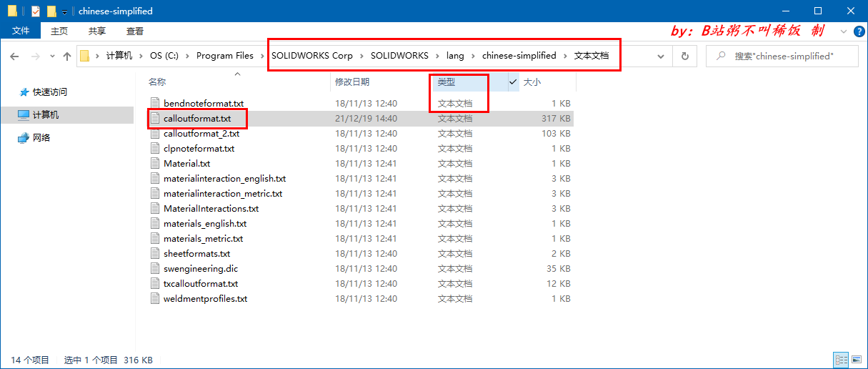Switch to the 主页 ribbon tab
868x369 pixels.
click(59, 31)
